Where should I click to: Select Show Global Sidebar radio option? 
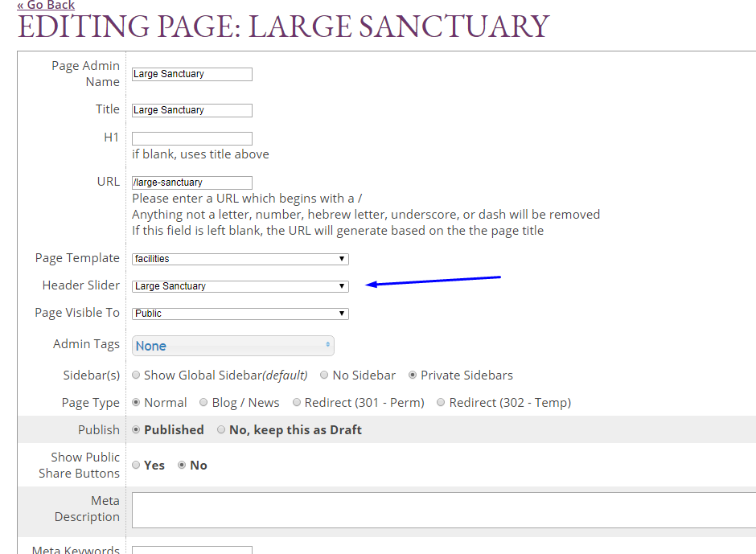pos(136,375)
